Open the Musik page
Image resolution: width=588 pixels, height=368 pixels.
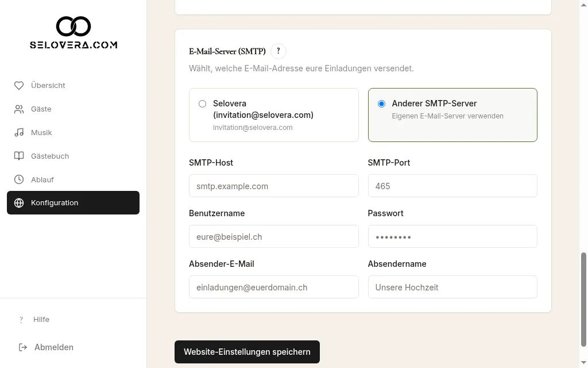click(73, 133)
